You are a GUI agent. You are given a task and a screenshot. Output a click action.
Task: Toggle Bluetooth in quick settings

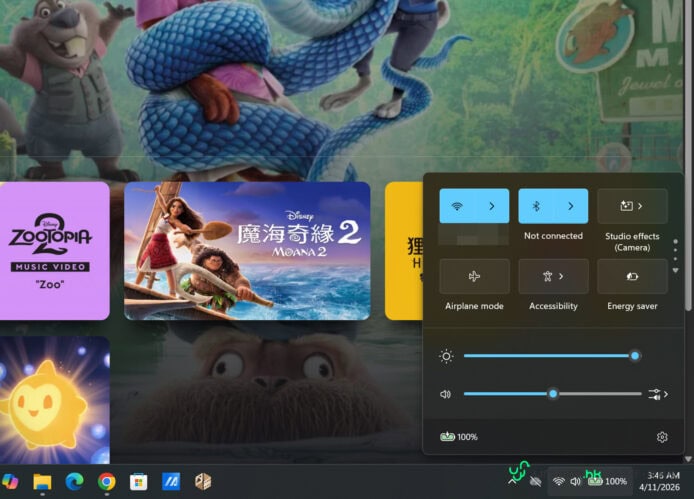(536, 206)
